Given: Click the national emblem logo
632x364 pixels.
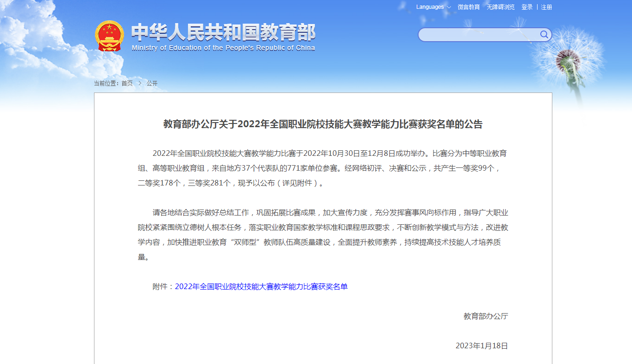Looking at the screenshot, I should click(x=109, y=36).
